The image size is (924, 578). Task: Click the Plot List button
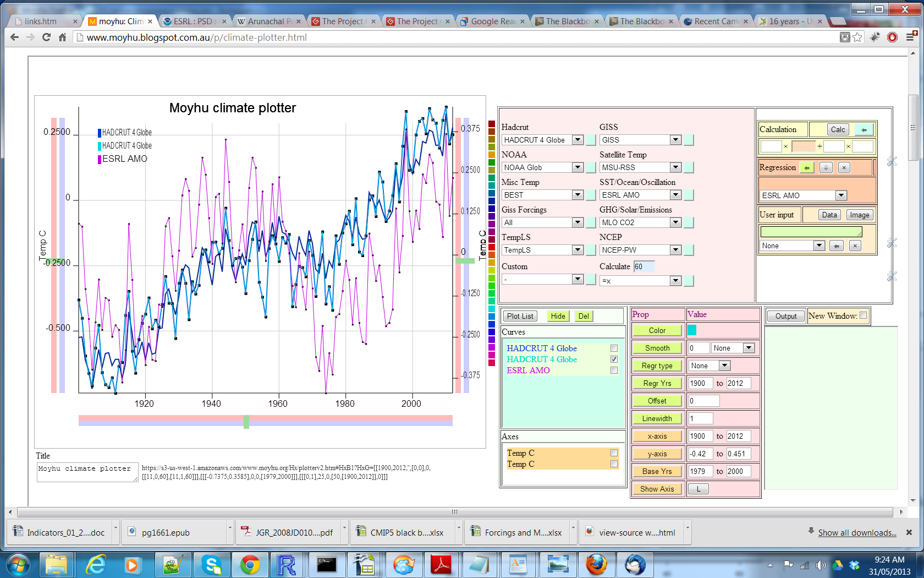tap(520, 316)
